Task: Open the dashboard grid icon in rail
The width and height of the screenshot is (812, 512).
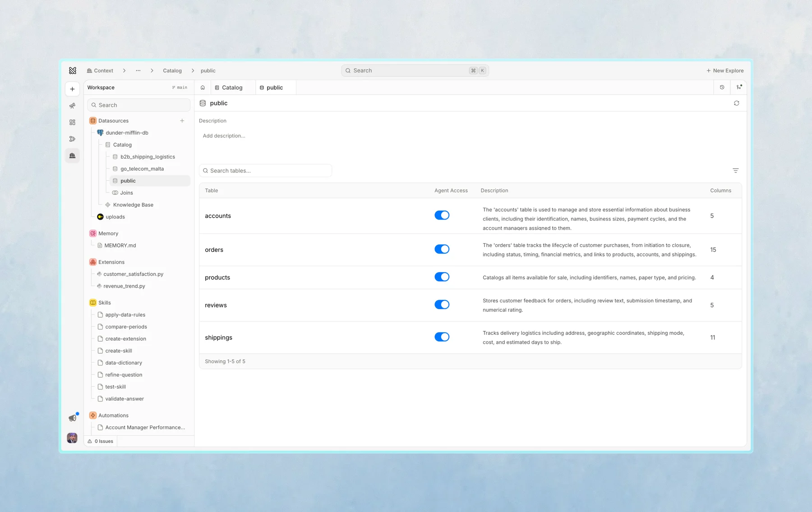Action: pyautogui.click(x=72, y=123)
